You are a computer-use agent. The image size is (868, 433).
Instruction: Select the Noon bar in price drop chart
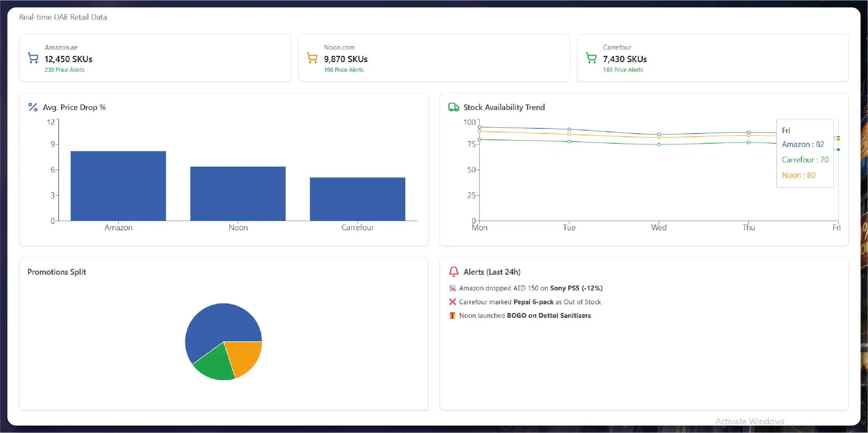[x=238, y=194]
